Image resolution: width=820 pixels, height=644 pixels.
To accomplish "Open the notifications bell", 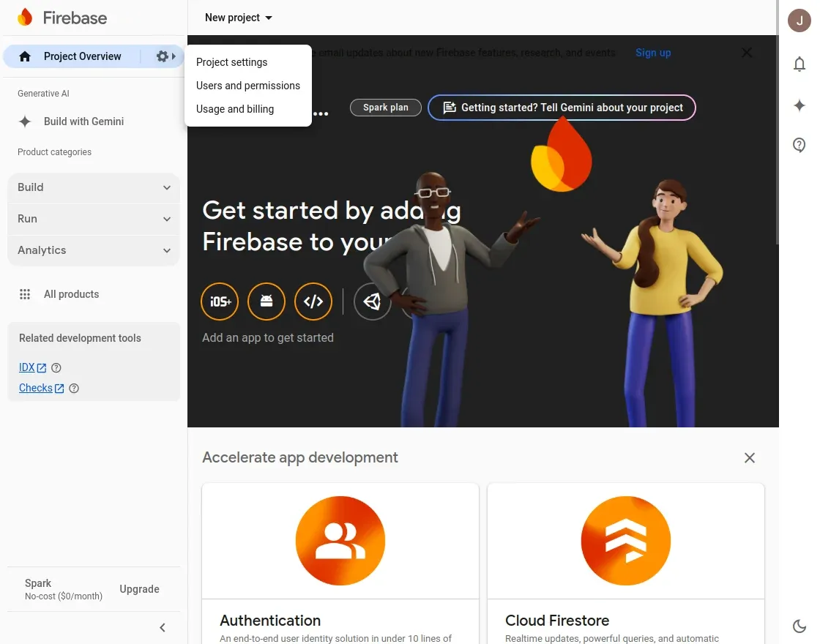I will pos(799,64).
